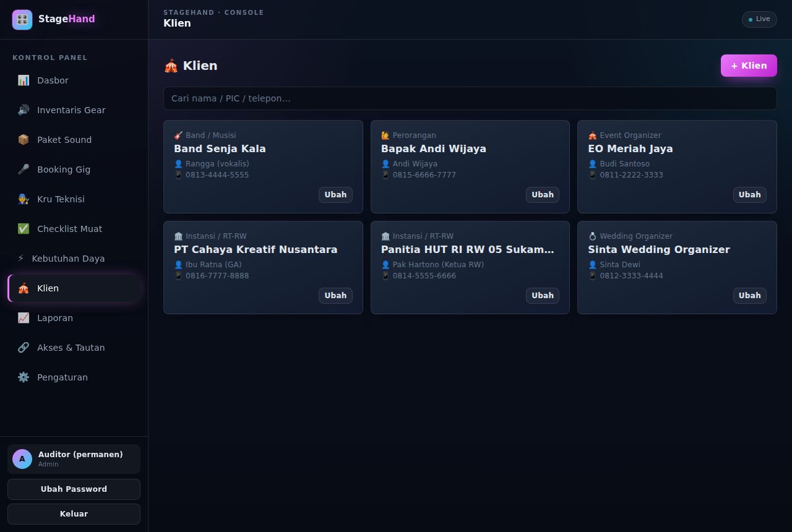
Task: Click the guitar icon on Band Senja Kala card
Action: click(178, 135)
